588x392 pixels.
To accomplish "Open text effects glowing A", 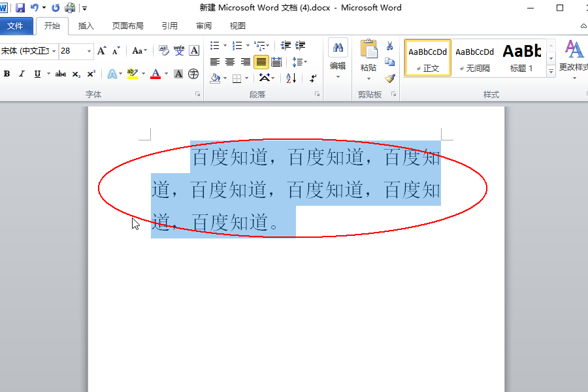I will click(x=112, y=74).
